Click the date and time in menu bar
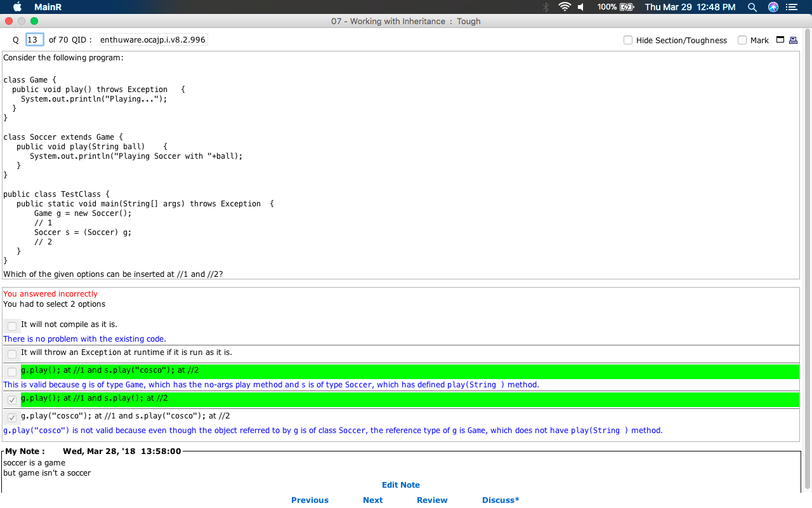This screenshot has height=508, width=812. [x=690, y=7]
